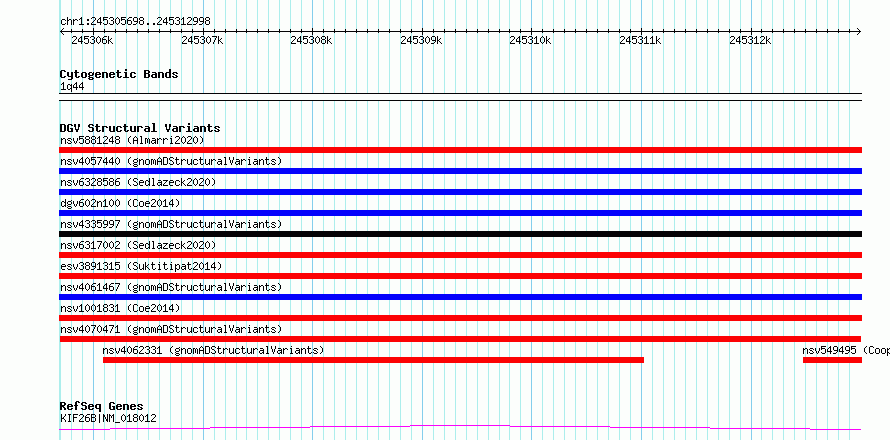Viewport: 890px width, 440px height.
Task: Click the RefSeq Genes track title
Action: [101, 406]
